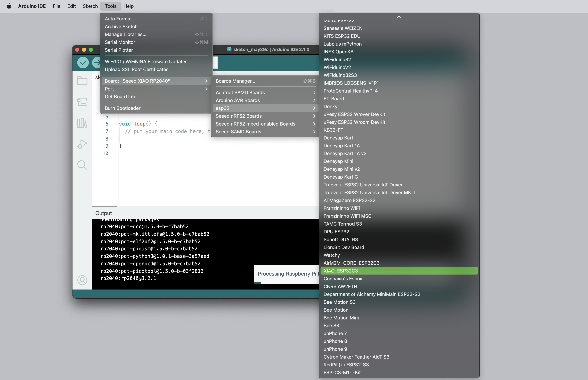Expand the Board: "Seeed XIAO RP2040" submenu
The image size is (588, 380).
coord(156,81)
